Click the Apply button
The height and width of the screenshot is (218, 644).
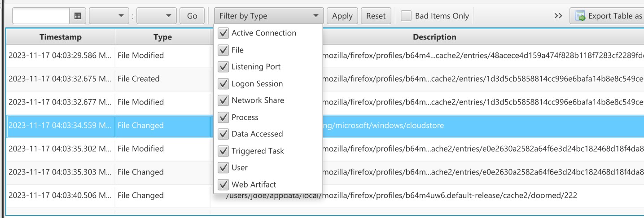(x=342, y=16)
